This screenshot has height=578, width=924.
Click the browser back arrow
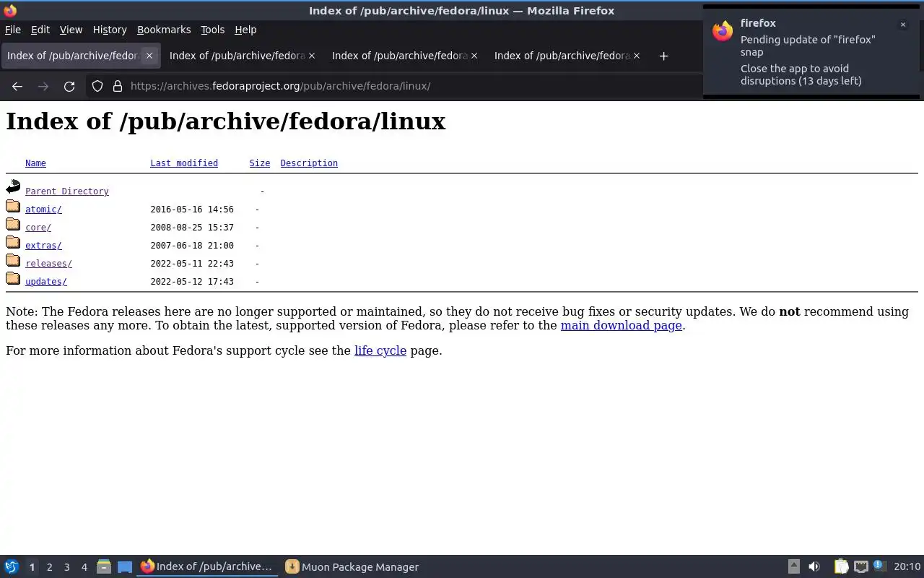click(x=17, y=86)
